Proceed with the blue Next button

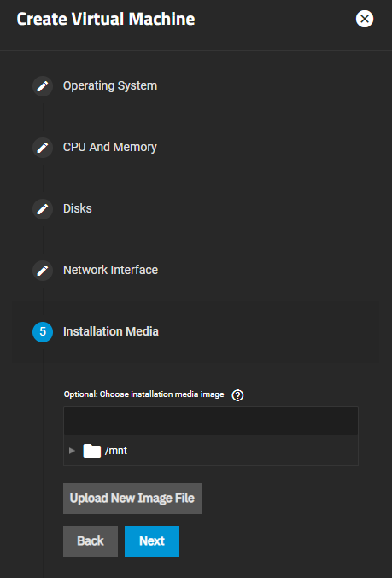click(152, 541)
